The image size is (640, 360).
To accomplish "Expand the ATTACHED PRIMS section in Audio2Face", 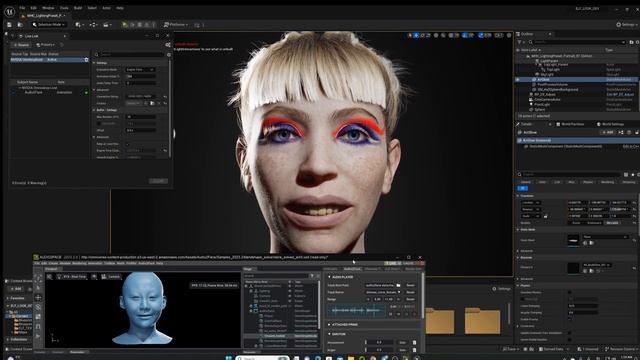I will pyautogui.click(x=329, y=324).
